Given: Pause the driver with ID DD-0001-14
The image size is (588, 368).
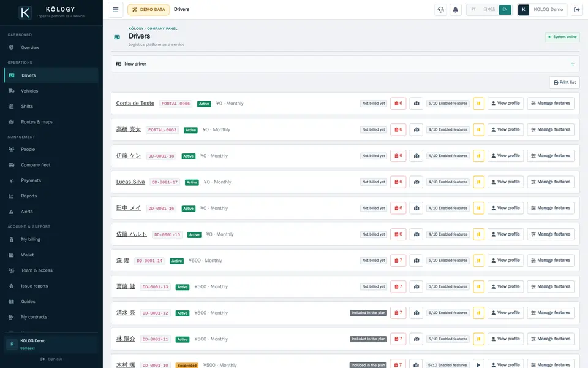Looking at the screenshot, I should [478, 260].
